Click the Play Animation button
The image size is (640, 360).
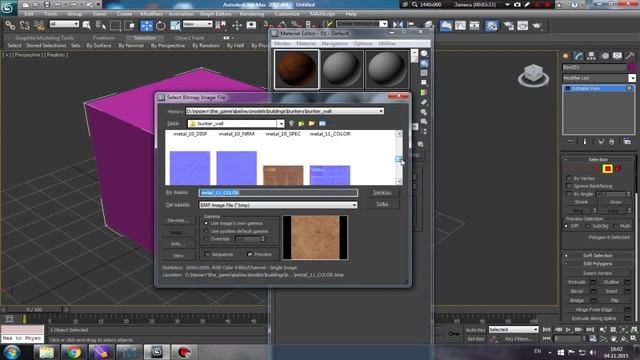coord(568,329)
